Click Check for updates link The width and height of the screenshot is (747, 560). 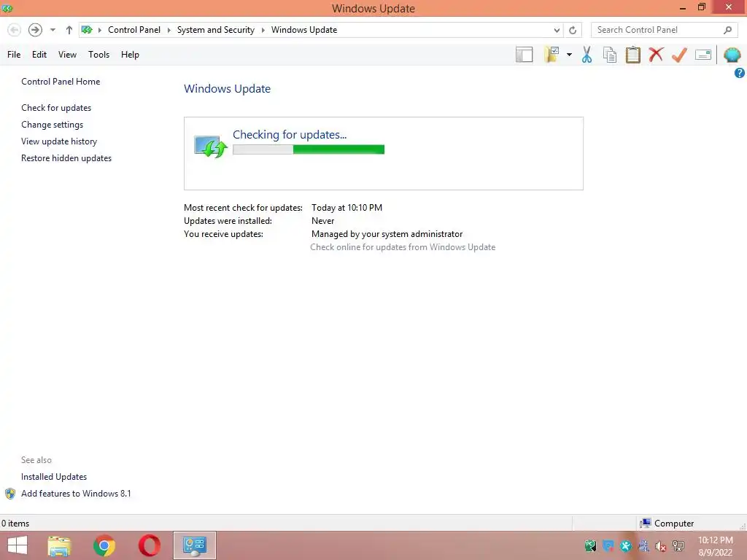[x=56, y=108]
